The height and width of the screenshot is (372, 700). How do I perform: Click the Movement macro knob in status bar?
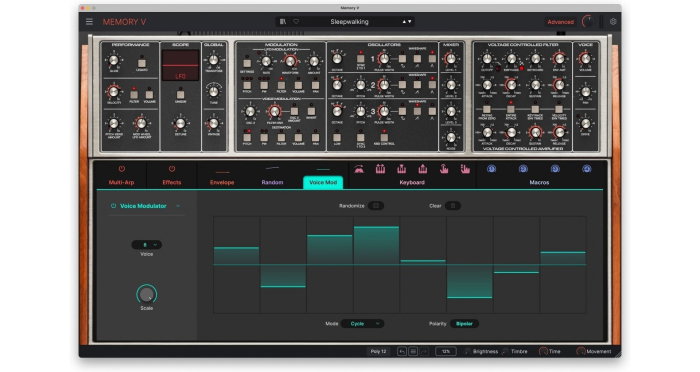[x=580, y=351]
